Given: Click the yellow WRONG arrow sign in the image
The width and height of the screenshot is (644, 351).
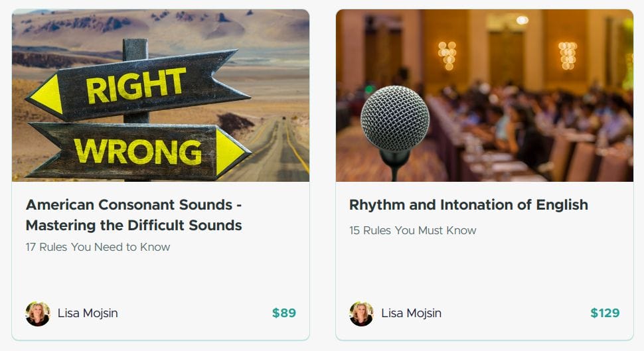Looking at the screenshot, I should 139,150.
